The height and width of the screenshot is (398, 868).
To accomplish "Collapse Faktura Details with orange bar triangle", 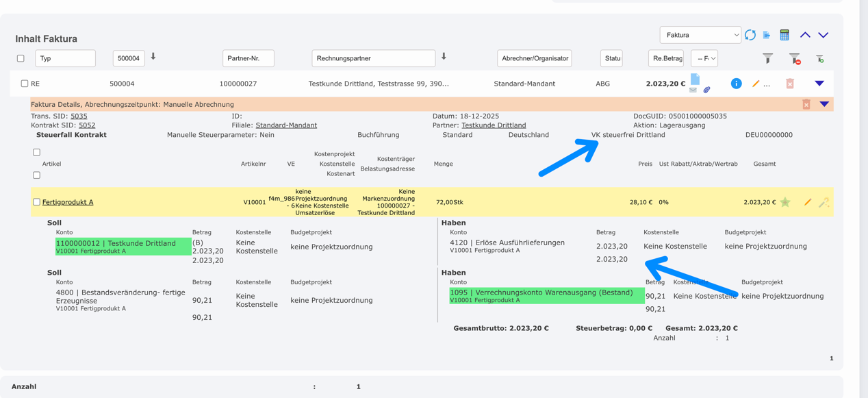I will coord(824,105).
